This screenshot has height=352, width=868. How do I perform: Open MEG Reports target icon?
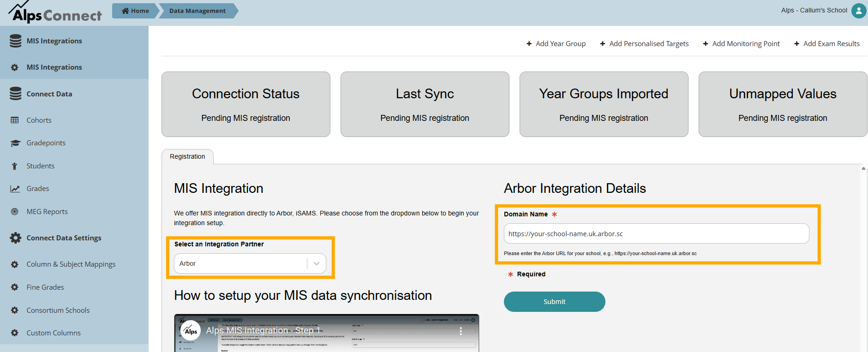[15, 212]
